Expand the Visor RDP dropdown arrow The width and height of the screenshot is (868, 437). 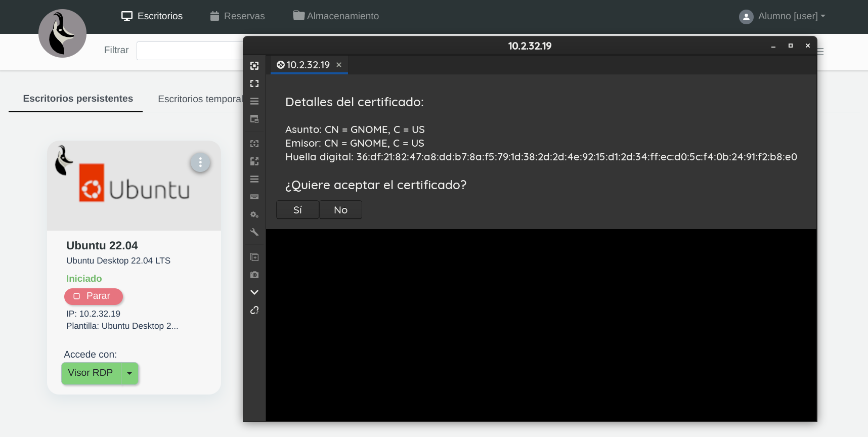pos(129,373)
